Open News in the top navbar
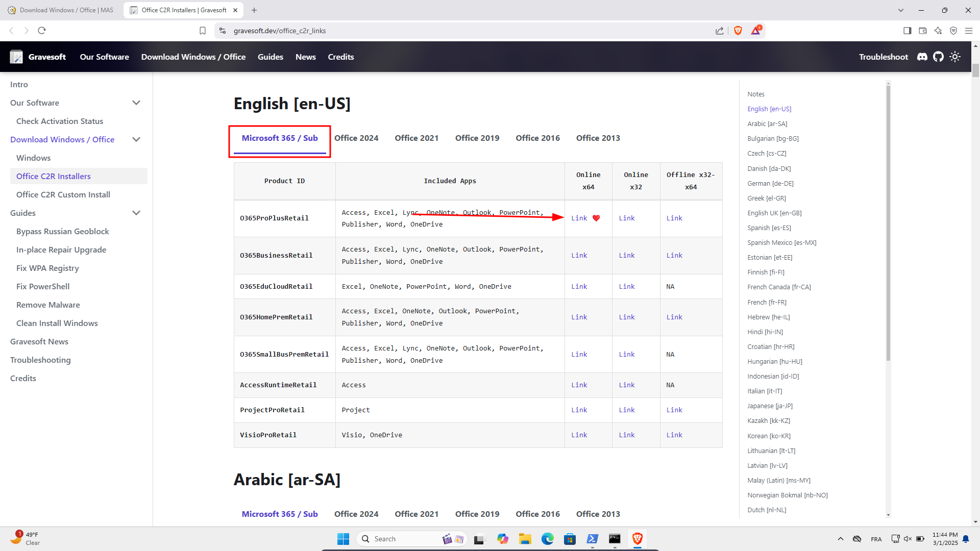This screenshot has height=551, width=980. [306, 57]
